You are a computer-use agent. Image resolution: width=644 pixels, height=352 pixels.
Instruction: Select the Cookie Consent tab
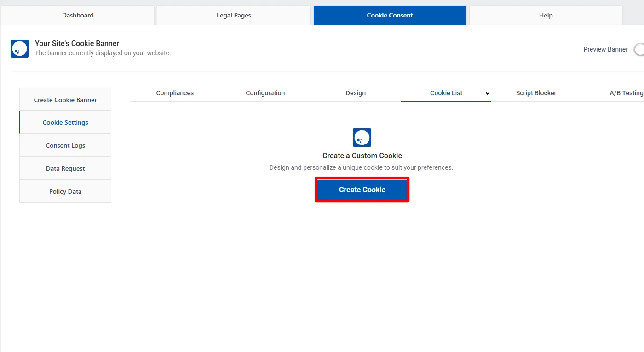(x=390, y=15)
